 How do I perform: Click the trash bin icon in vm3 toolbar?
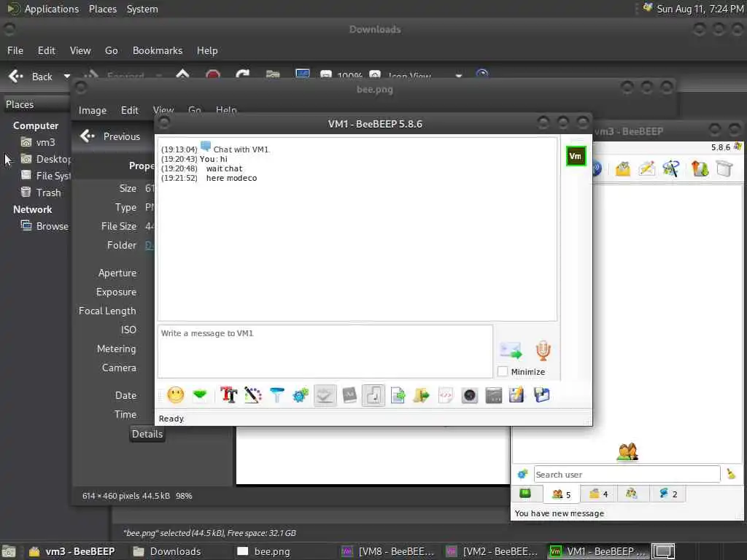(x=724, y=168)
